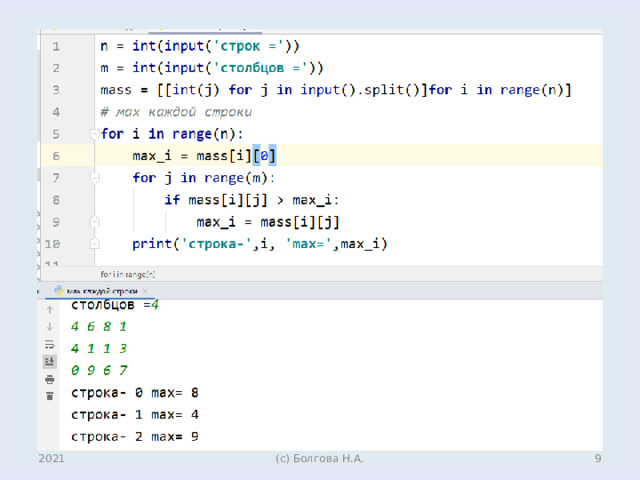Click the fold end marker at line 9
The image size is (640, 480).
(94, 222)
